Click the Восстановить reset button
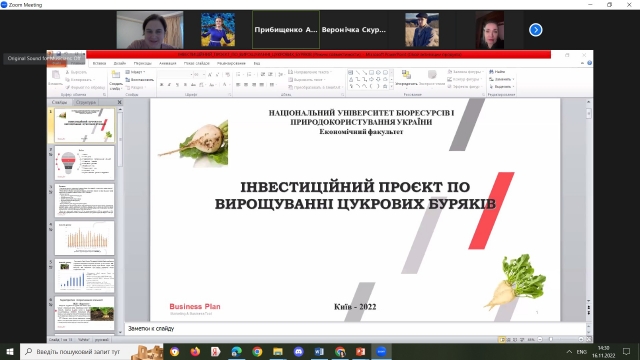 click(140, 80)
